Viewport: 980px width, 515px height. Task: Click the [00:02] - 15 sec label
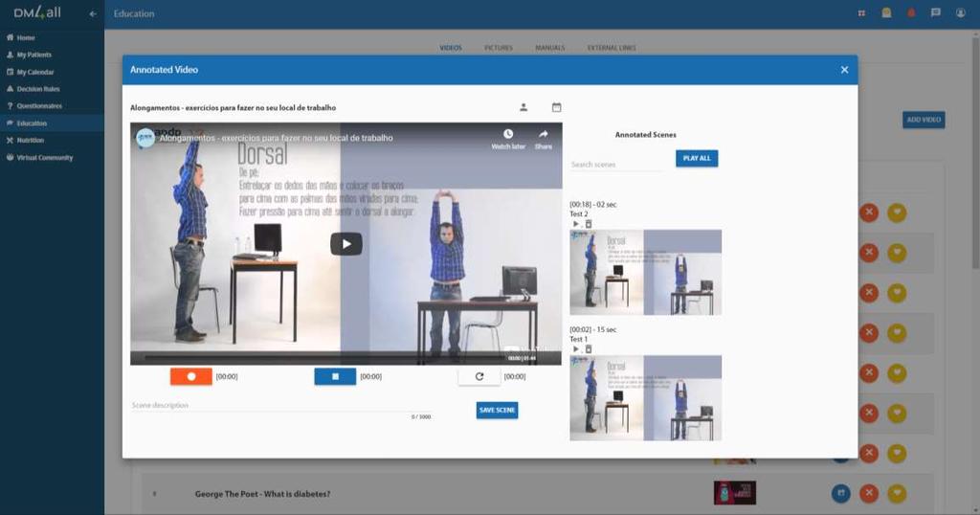point(593,329)
